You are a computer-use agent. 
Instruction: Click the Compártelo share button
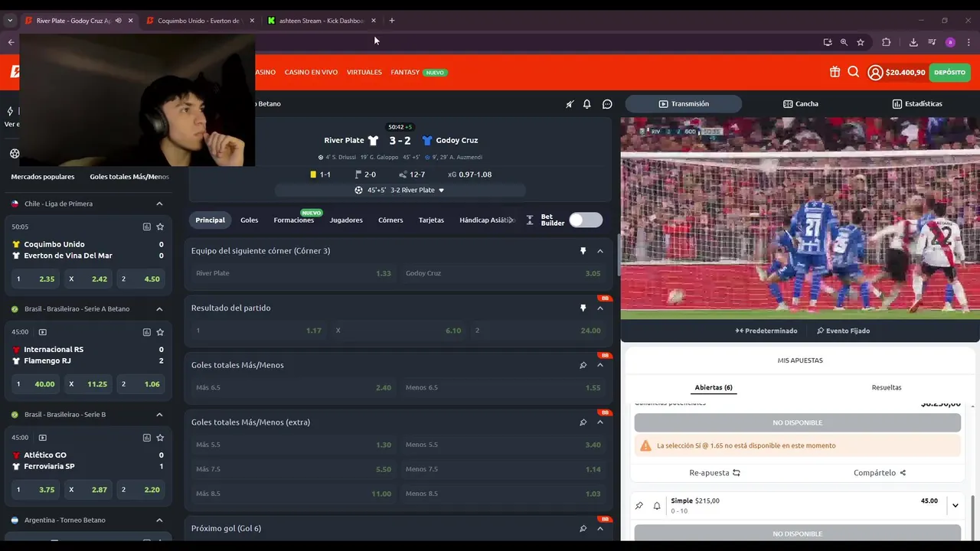(x=880, y=473)
